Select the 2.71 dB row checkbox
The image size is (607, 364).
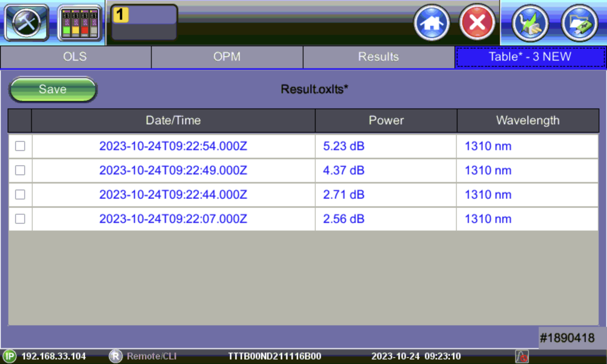tap(20, 195)
